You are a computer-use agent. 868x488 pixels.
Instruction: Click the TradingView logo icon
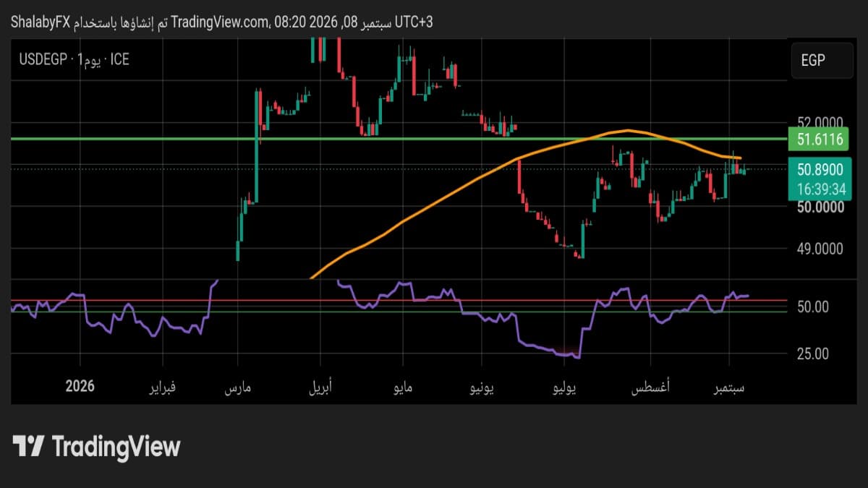(29, 446)
